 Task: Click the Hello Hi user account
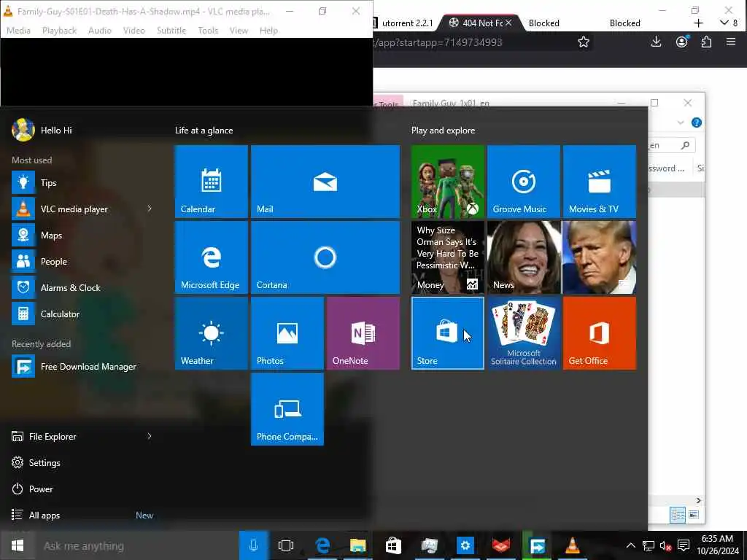pyautogui.click(x=42, y=130)
